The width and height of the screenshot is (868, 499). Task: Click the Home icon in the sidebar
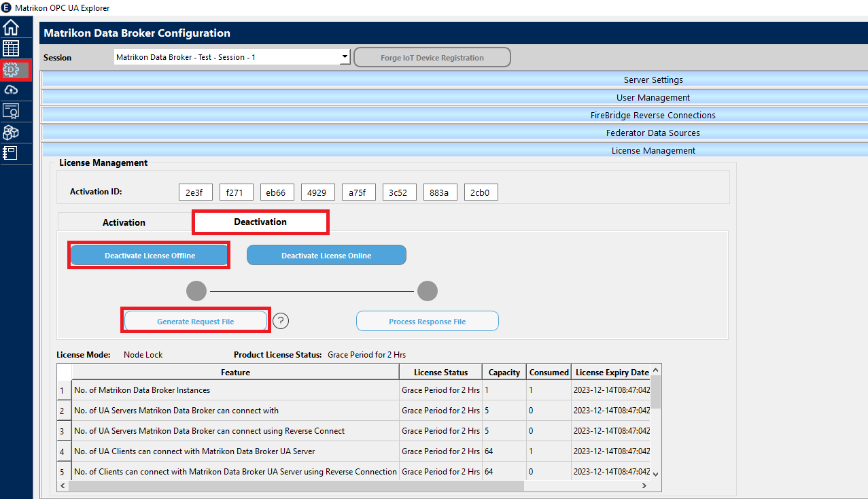click(10, 27)
